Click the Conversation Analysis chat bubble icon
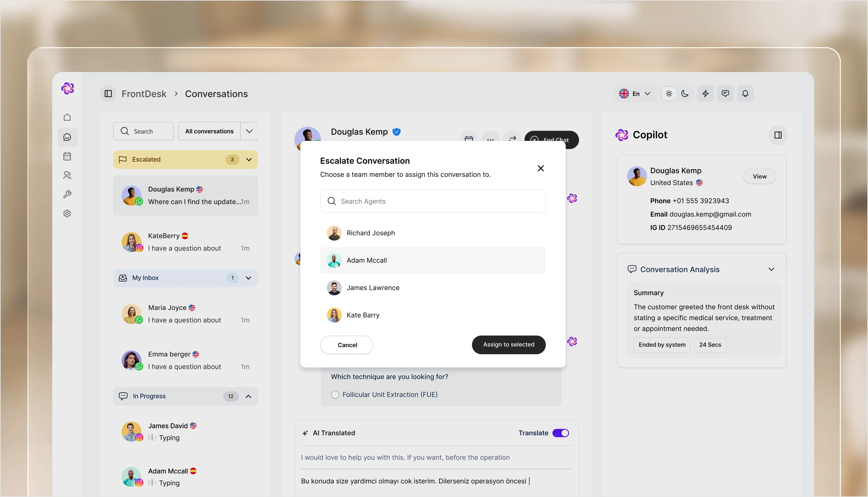Screen dimensions: 868x497 coord(632,269)
